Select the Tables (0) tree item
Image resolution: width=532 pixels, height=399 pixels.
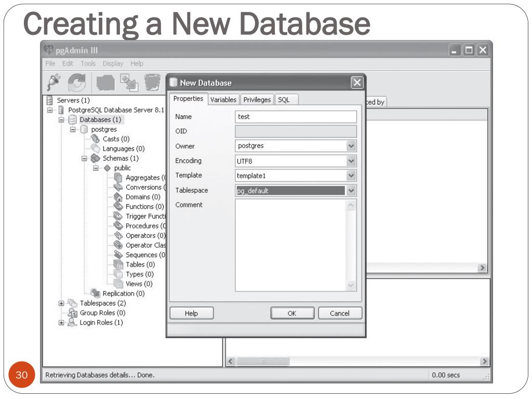tap(140, 264)
